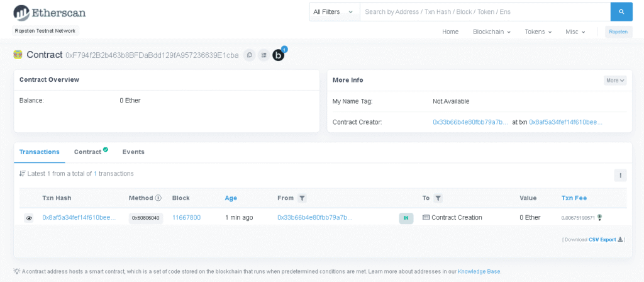Expand the Tokens menu

pyautogui.click(x=538, y=31)
